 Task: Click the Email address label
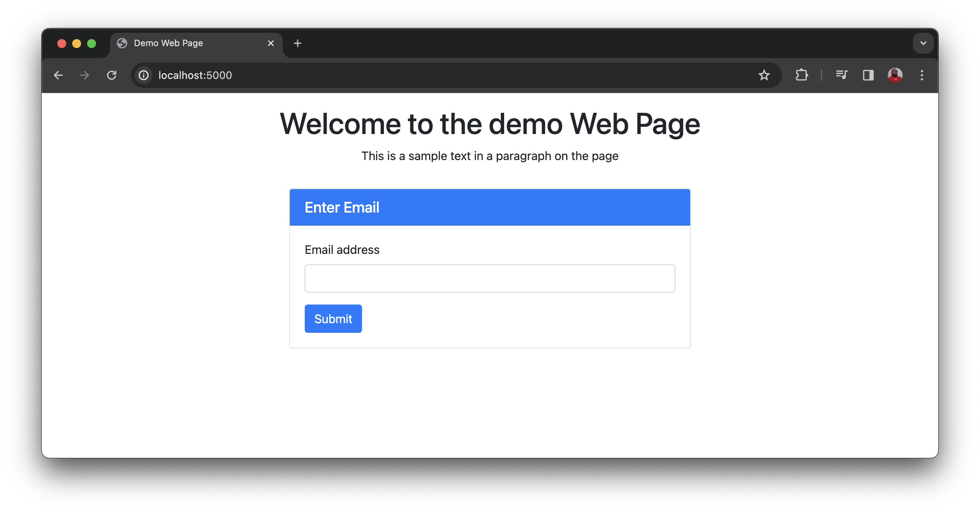[342, 250]
